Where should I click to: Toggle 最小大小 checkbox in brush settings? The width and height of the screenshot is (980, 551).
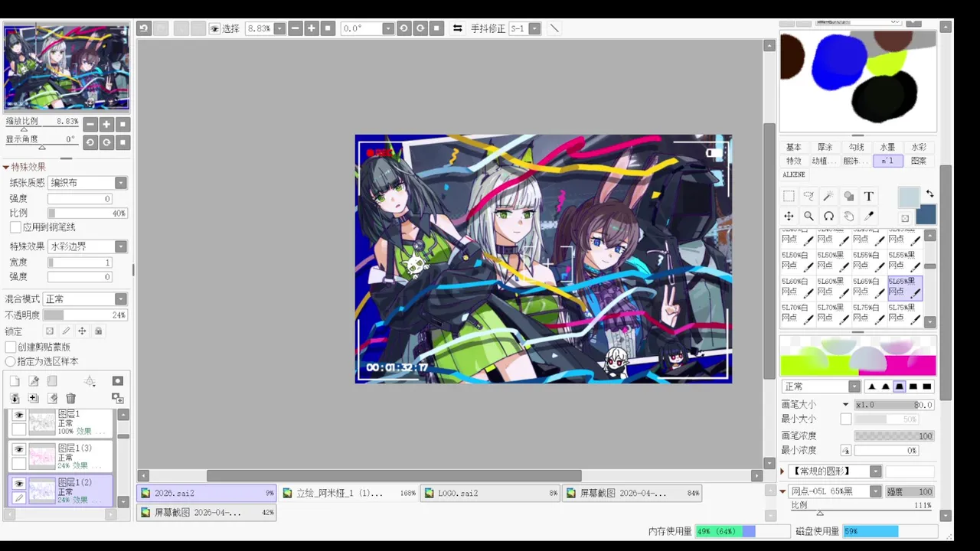[x=846, y=419]
